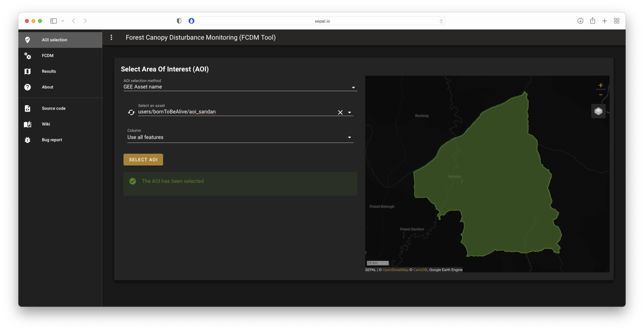This screenshot has height=331, width=644.
Task: Open the Column dropdown
Action: (x=349, y=137)
